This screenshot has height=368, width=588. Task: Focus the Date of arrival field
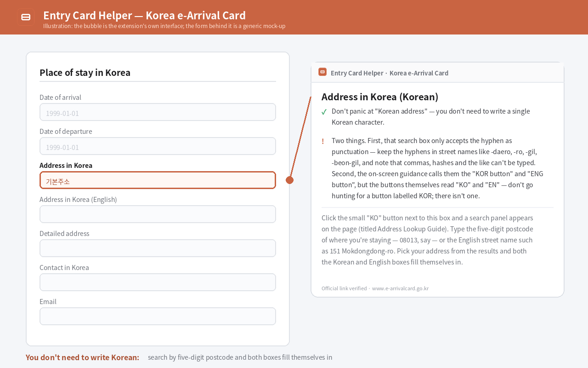[x=158, y=112]
